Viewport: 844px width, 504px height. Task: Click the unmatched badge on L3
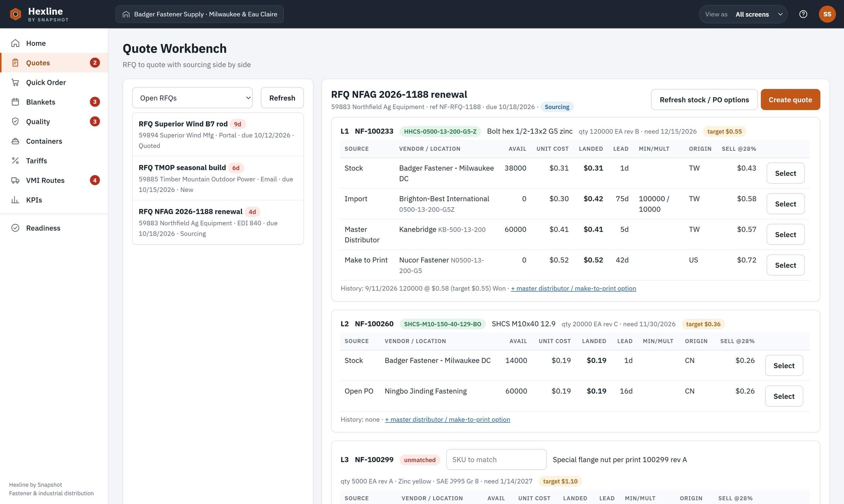point(419,460)
